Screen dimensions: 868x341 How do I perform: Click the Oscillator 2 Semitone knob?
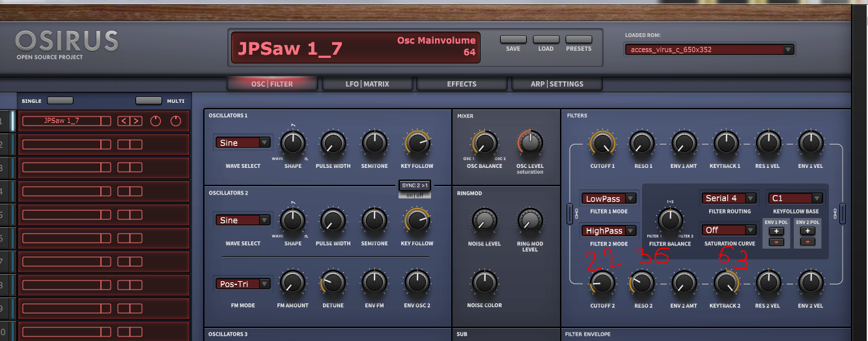(374, 221)
